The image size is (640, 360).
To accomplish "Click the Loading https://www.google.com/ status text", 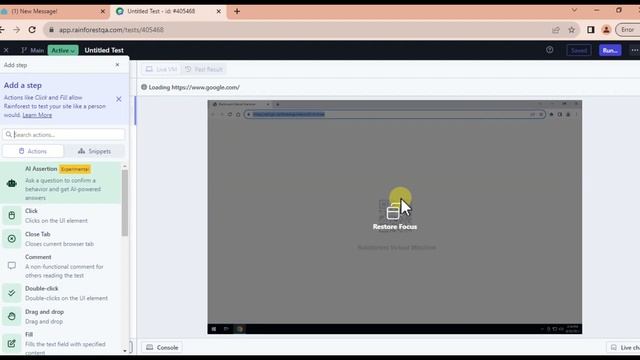I will pyautogui.click(x=194, y=87).
